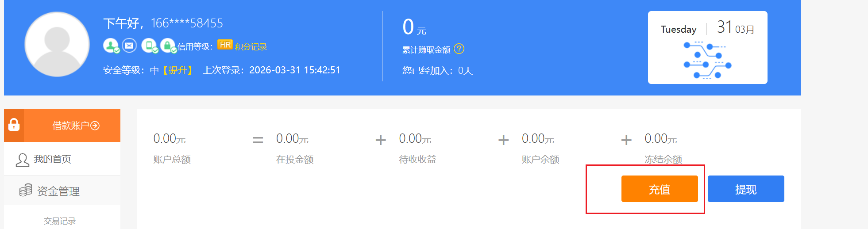868x229 pixels.
Task: Click the mobile phone verification icon
Action: (x=149, y=46)
